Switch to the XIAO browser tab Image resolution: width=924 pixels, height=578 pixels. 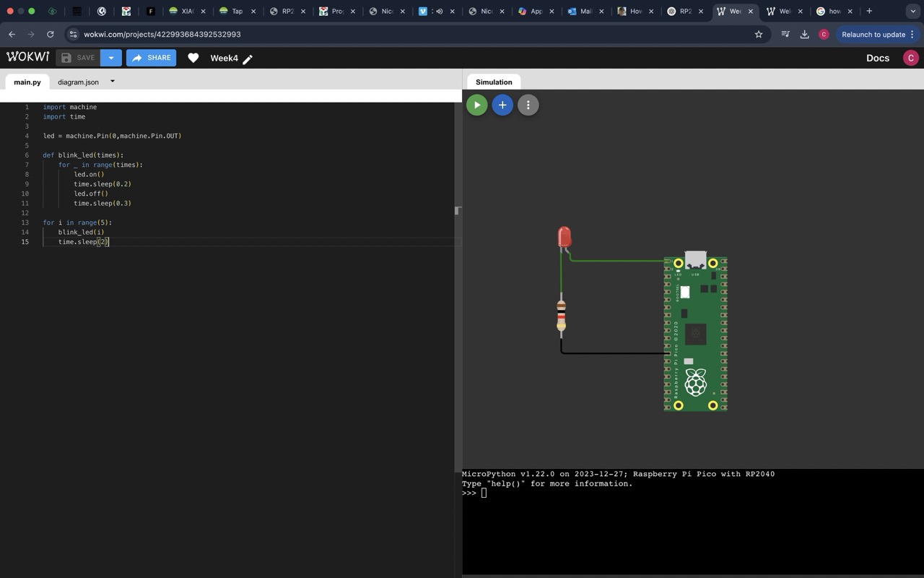[187, 11]
